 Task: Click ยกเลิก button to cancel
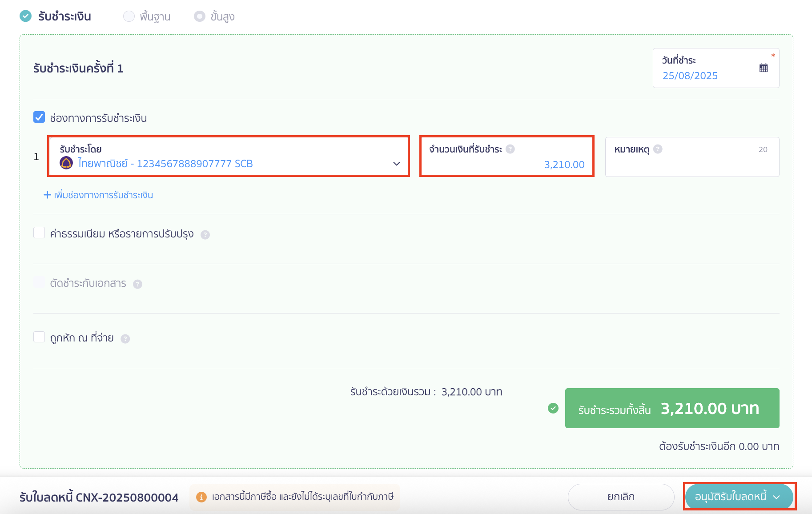621,497
